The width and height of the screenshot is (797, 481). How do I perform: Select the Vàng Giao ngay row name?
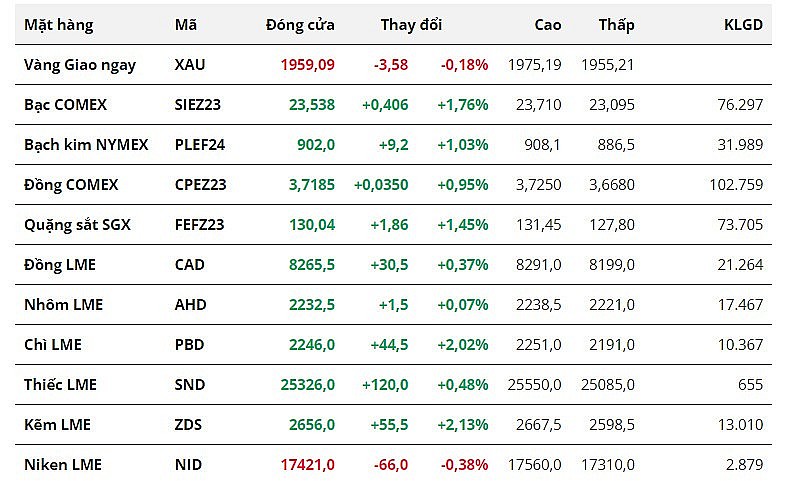click(x=80, y=65)
